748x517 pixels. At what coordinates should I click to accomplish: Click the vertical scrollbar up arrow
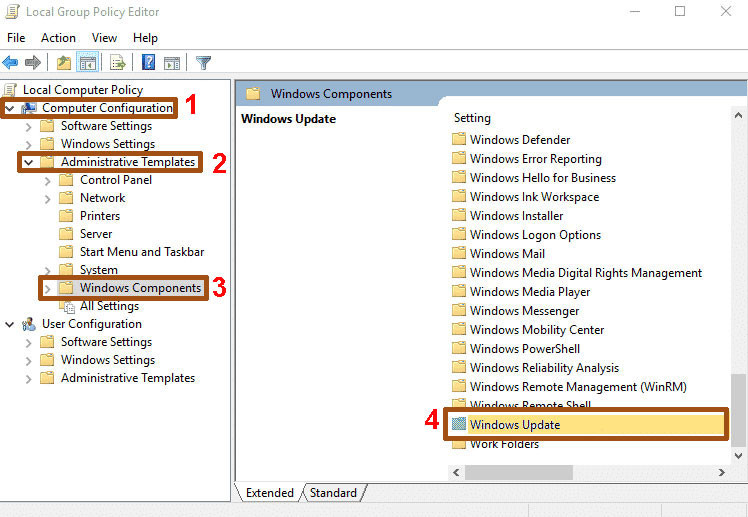(x=738, y=115)
